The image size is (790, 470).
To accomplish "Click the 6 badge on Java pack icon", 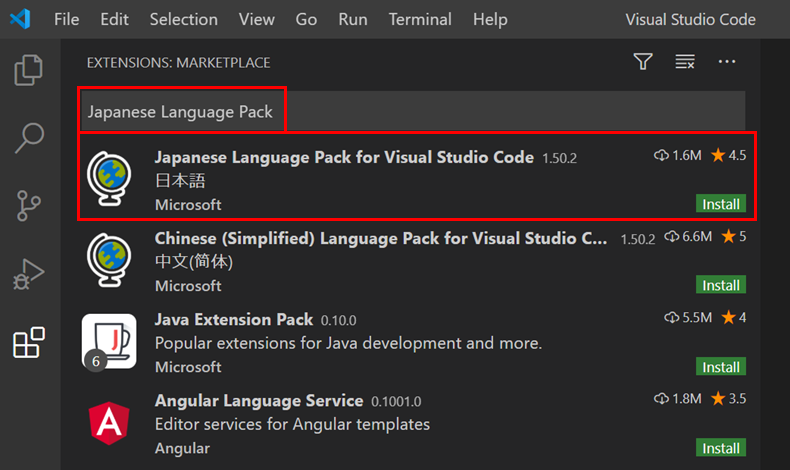I will (96, 361).
